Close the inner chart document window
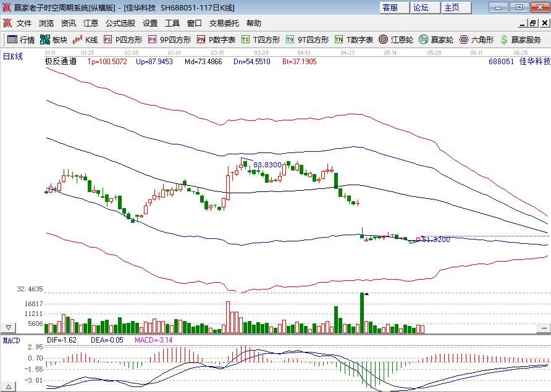 pos(544,23)
